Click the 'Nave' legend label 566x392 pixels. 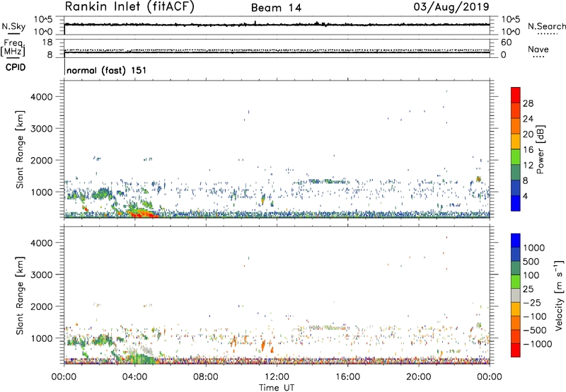[538, 49]
